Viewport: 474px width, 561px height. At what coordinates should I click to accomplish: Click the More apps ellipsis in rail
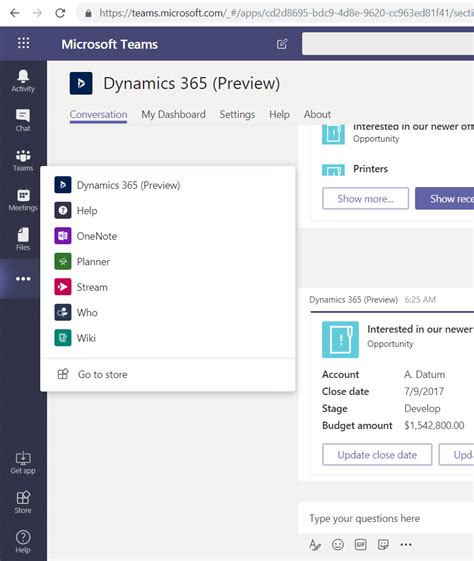[x=23, y=279]
